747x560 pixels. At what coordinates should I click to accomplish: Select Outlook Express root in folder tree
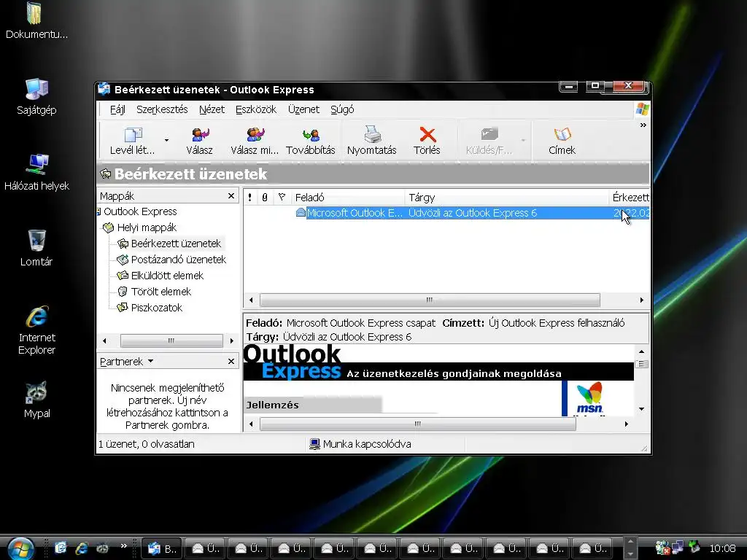140,211
